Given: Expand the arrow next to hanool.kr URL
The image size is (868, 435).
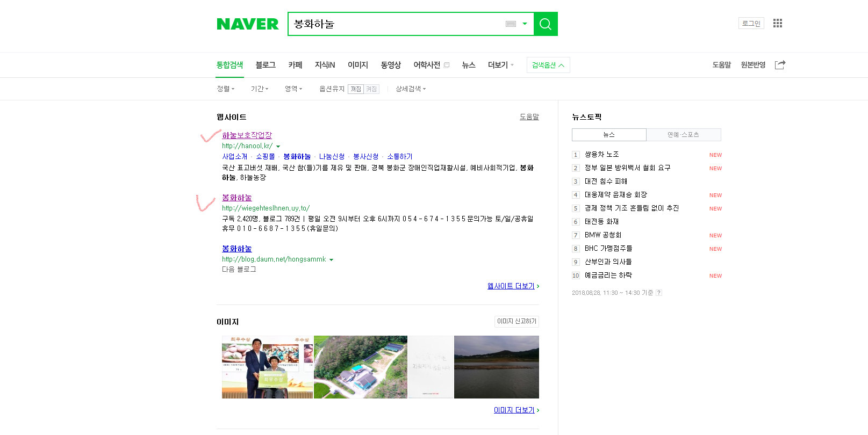Looking at the screenshot, I should (x=278, y=146).
